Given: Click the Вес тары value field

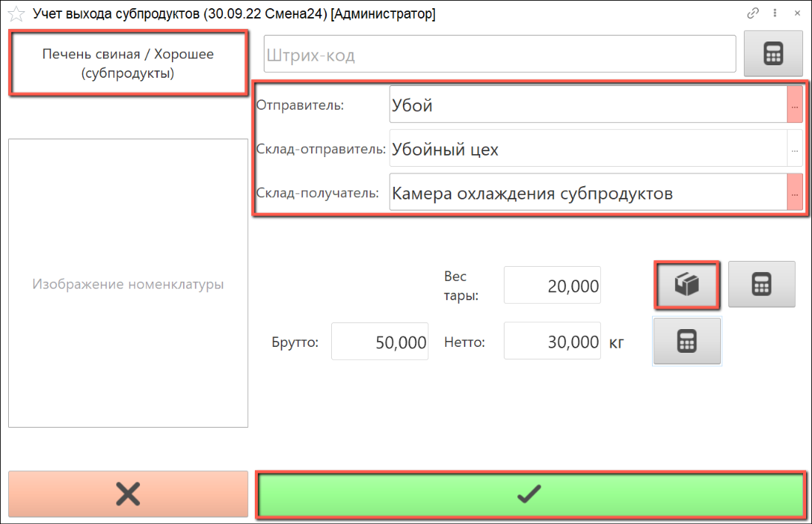Looking at the screenshot, I should pos(552,285).
